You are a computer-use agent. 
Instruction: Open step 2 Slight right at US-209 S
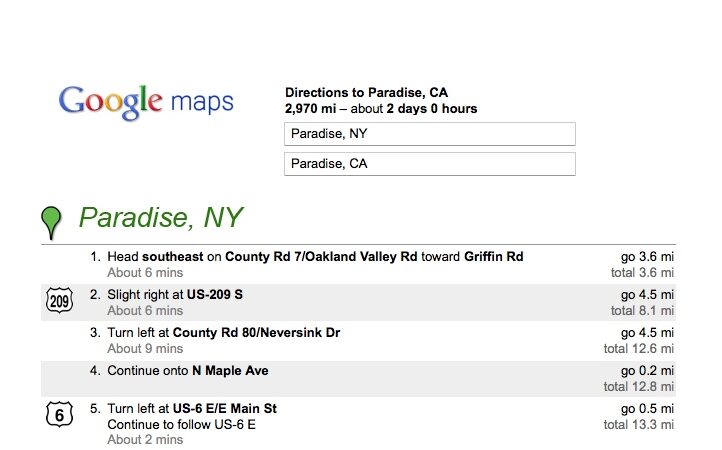pyautogui.click(x=358, y=302)
